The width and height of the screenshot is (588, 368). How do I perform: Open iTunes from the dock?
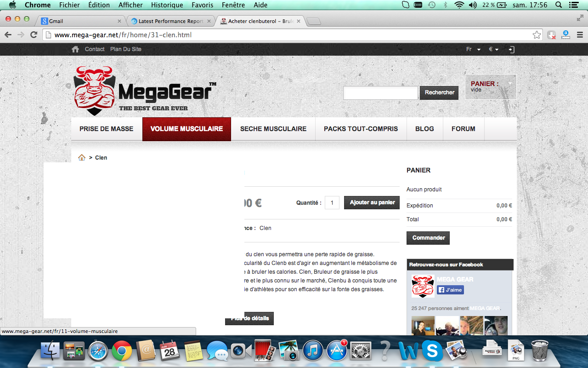[x=313, y=351]
